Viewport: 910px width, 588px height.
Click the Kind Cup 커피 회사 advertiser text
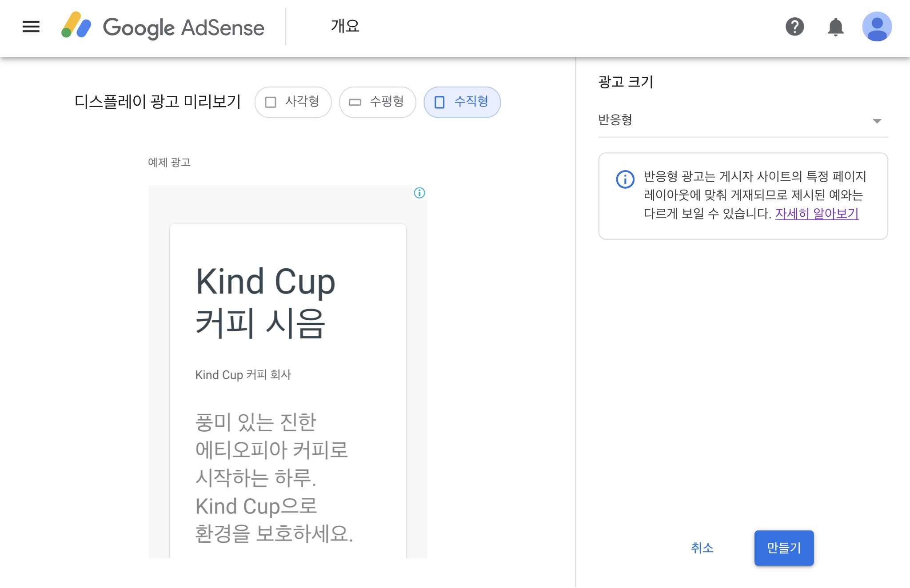pos(243,375)
